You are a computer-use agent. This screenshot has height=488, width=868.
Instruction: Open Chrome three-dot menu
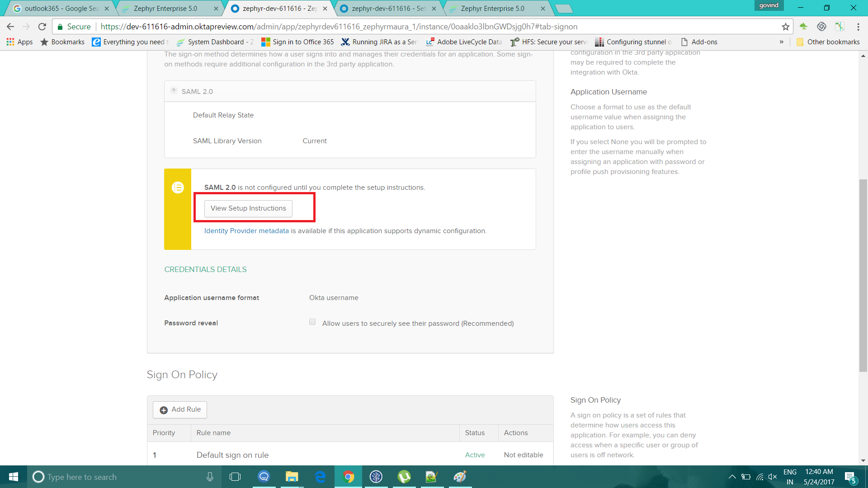pyautogui.click(x=858, y=27)
